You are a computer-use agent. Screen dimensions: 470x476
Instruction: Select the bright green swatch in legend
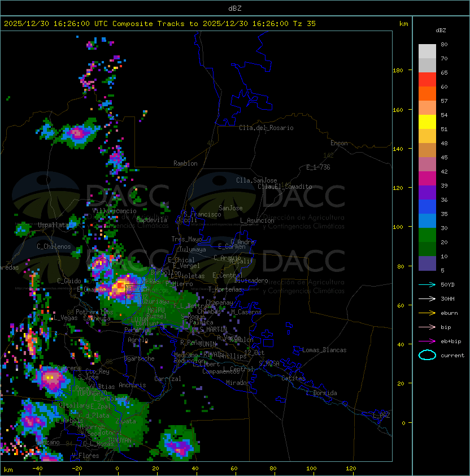[x=427, y=235]
